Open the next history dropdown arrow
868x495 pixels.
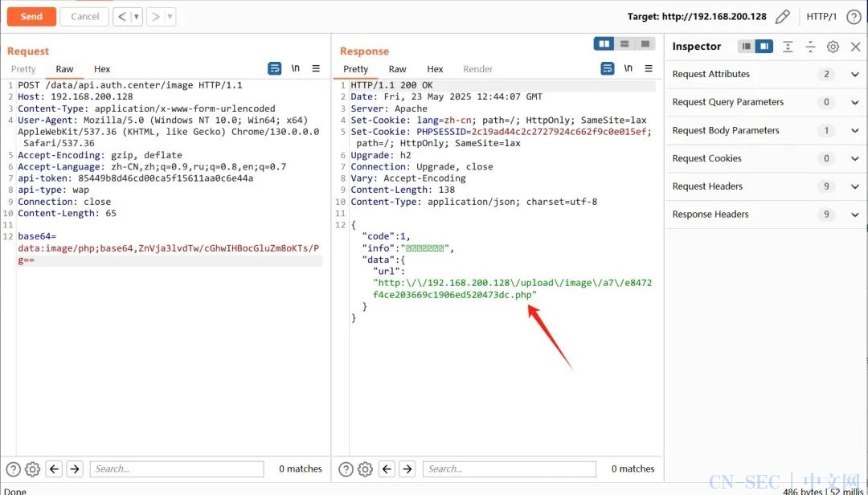pyautogui.click(x=170, y=17)
